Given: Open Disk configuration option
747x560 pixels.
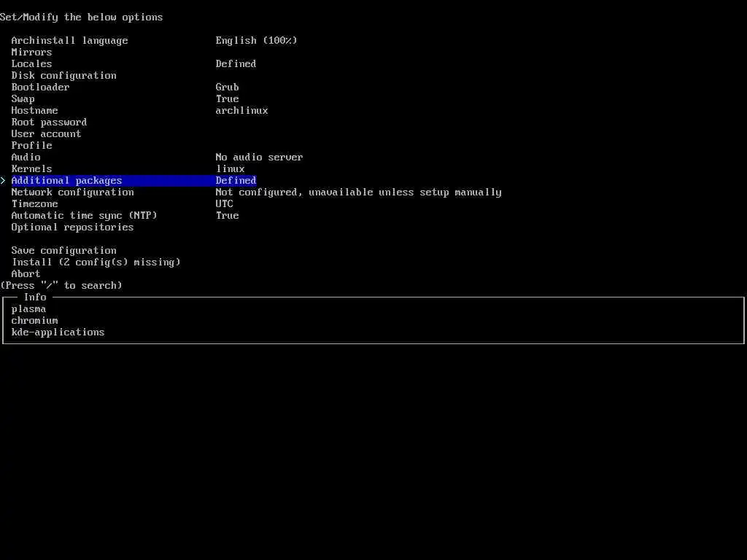Looking at the screenshot, I should [64, 76].
